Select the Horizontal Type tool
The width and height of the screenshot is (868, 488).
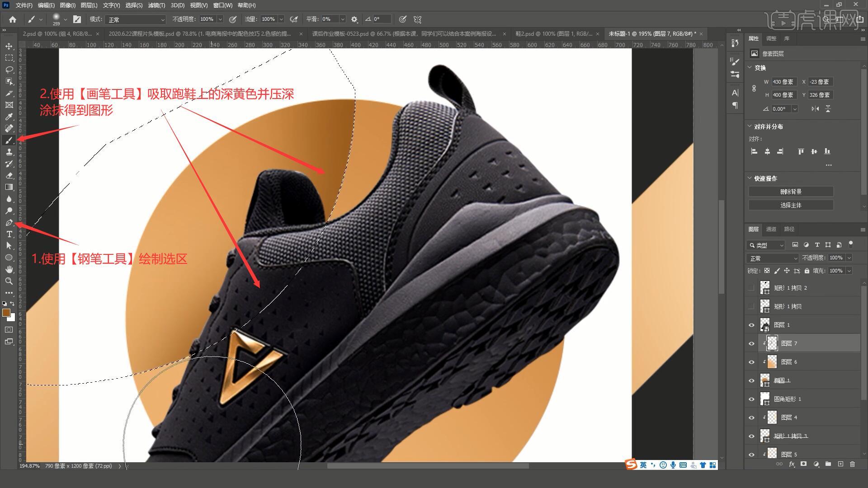click(9, 234)
